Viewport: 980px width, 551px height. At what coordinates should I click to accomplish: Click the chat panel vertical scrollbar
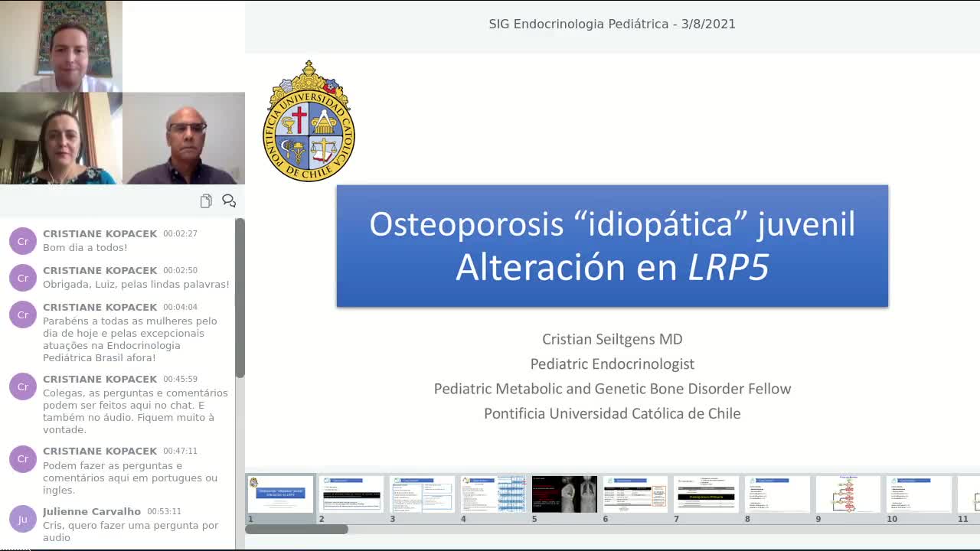coord(240,298)
